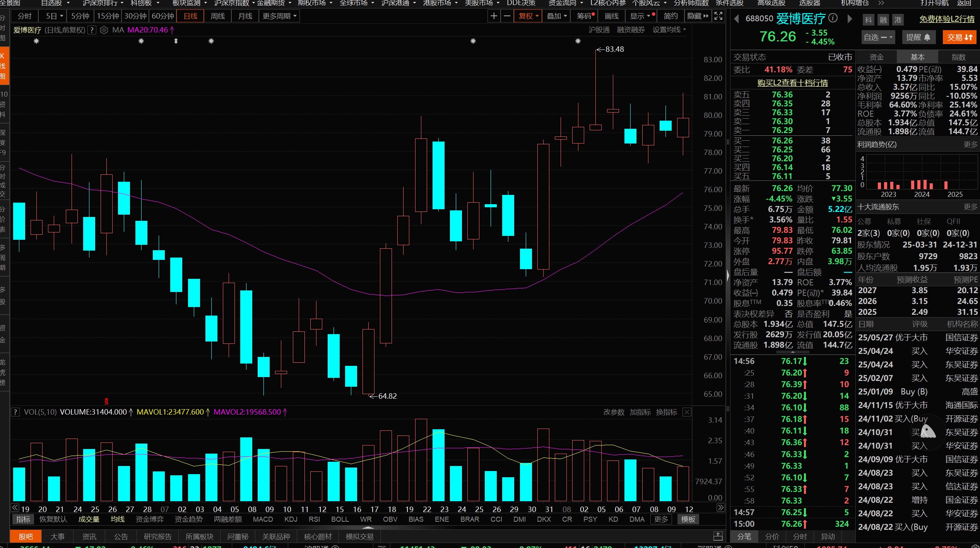Screen dimensions: 980x548
Task: Go to previous stock arrow
Action: 737,19
